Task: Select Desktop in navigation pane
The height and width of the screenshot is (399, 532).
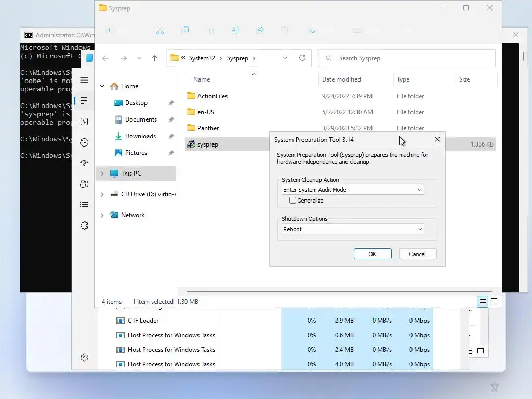Action: tap(136, 103)
